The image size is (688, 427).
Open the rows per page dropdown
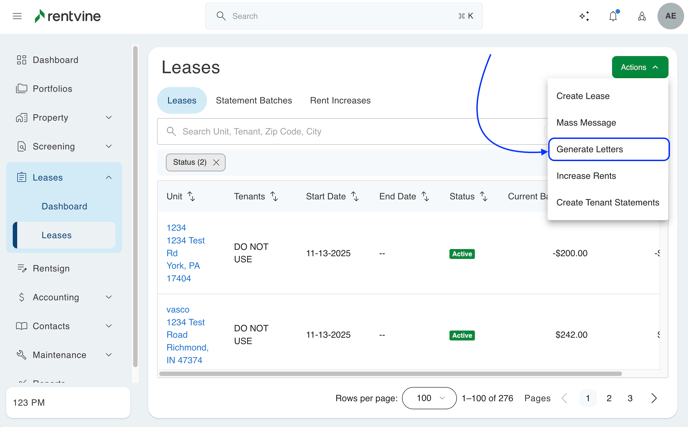[x=429, y=398]
